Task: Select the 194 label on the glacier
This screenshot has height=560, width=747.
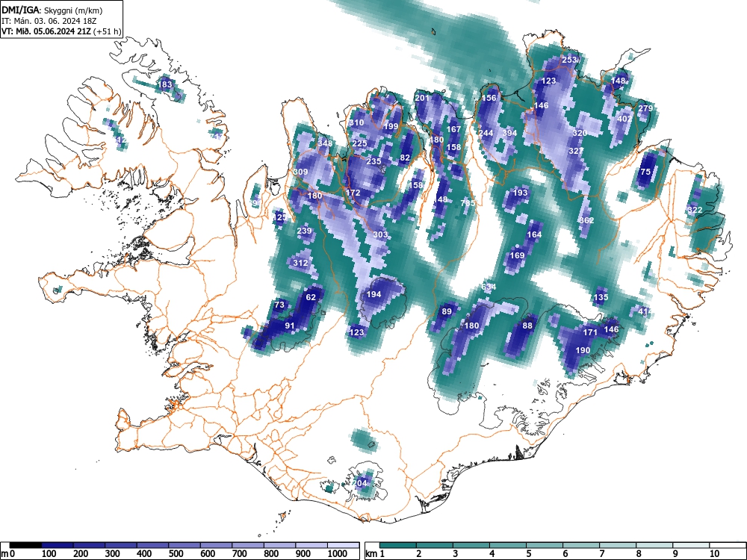Action: pos(373,294)
